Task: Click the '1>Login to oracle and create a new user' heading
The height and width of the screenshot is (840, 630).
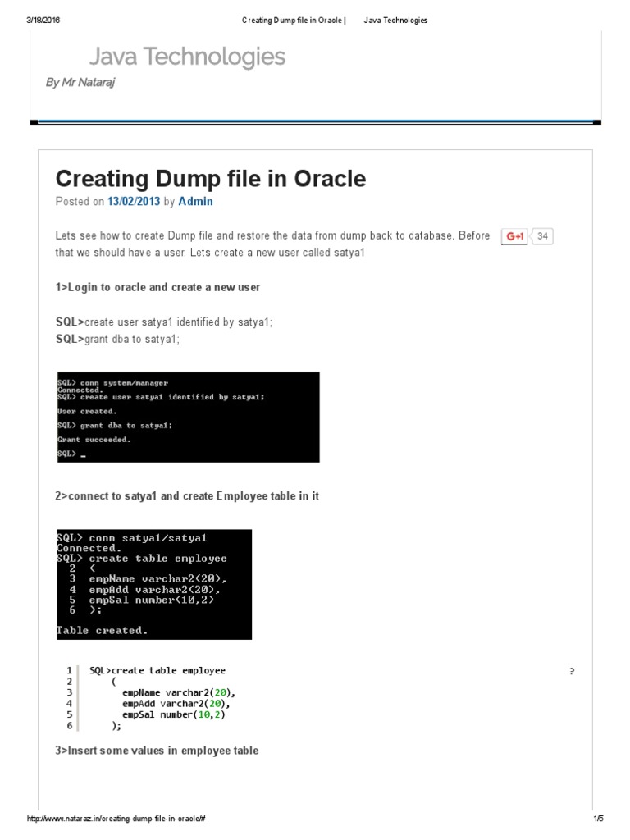Action: pos(157,287)
